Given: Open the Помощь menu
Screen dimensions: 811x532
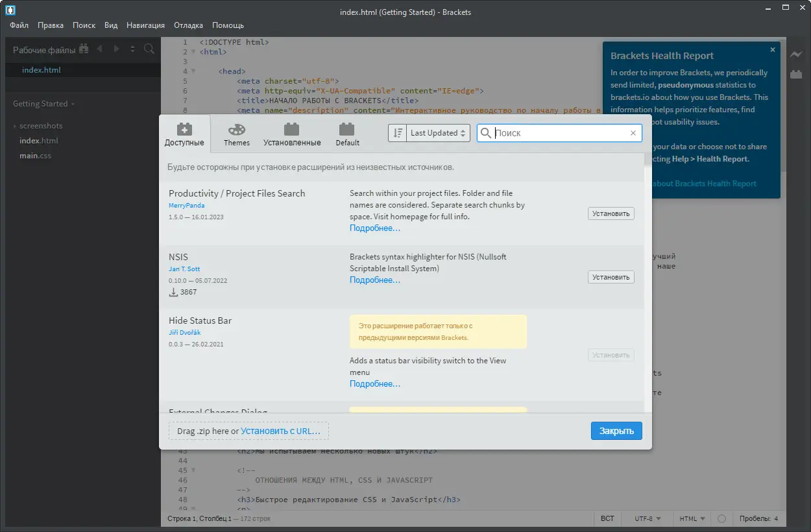Looking at the screenshot, I should click(x=228, y=25).
